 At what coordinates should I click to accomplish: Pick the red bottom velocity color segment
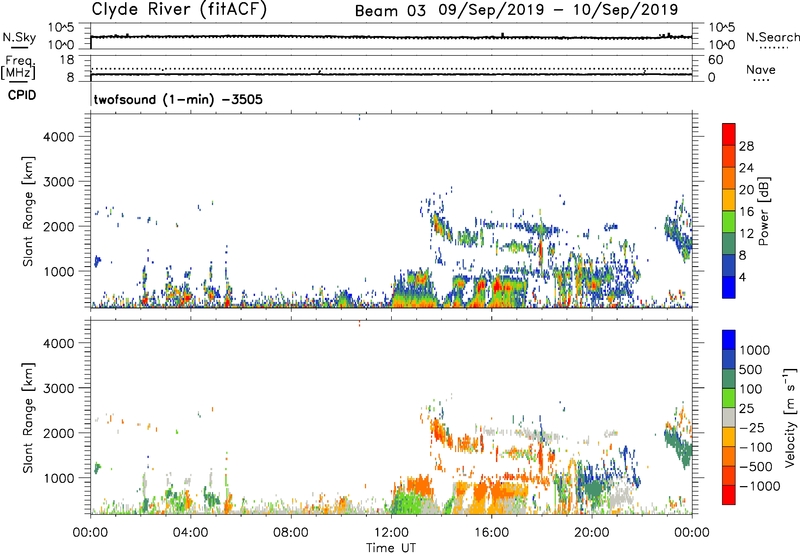pyautogui.click(x=729, y=495)
